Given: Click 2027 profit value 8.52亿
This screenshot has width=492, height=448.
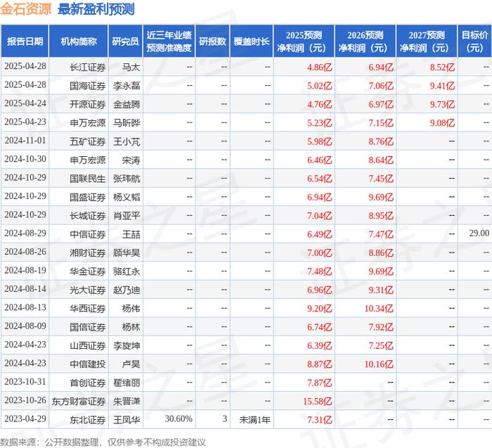Looking at the screenshot, I should click(x=442, y=68).
